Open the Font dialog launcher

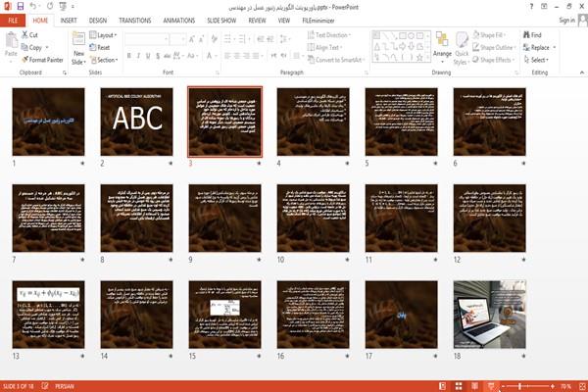218,73
